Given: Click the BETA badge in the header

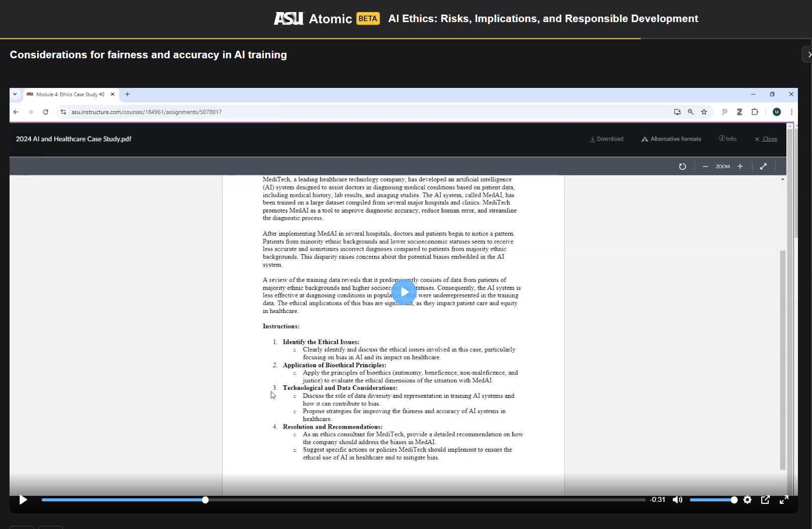Looking at the screenshot, I should click(368, 19).
